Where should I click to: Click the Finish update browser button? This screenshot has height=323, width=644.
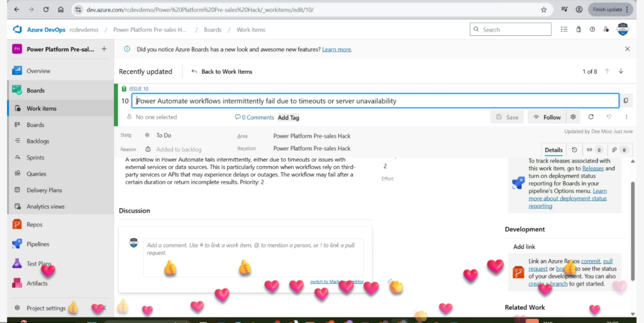pos(610,9)
